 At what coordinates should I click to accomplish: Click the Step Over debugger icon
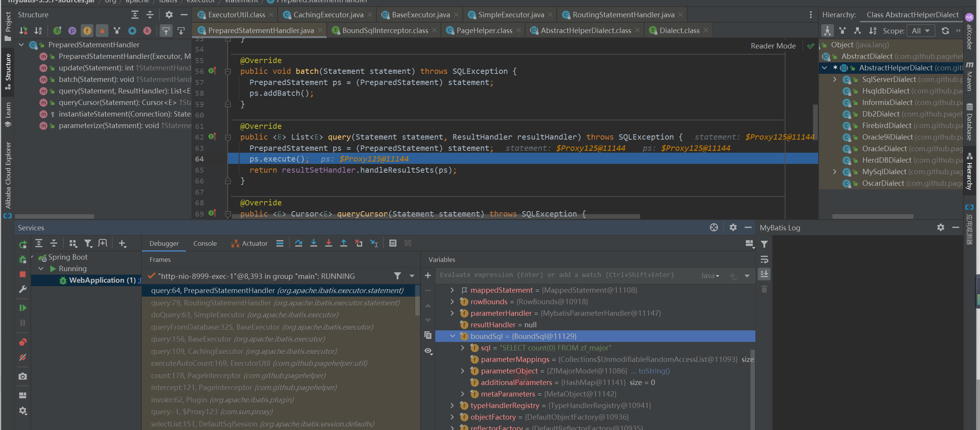(298, 243)
